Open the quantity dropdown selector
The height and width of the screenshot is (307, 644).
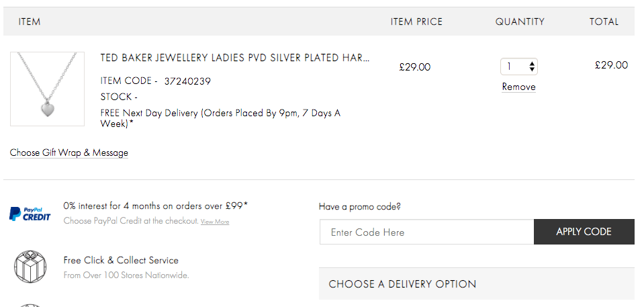[x=518, y=67]
